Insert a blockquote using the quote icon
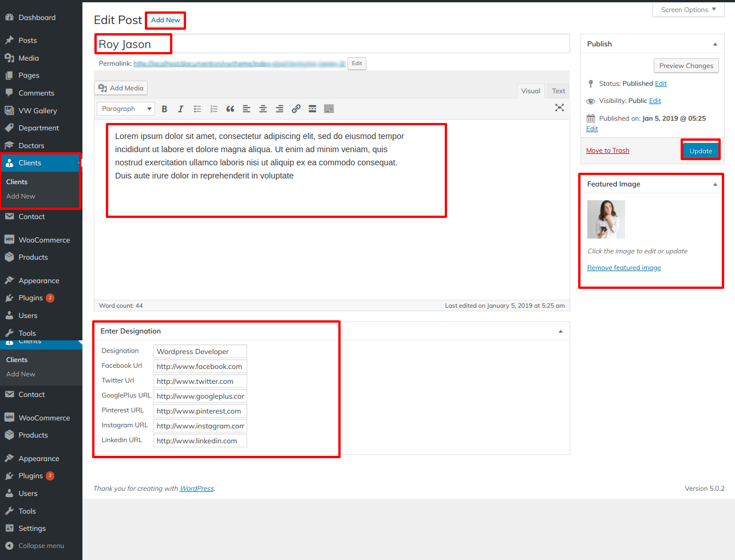Screen dimensions: 735x560 tap(230, 109)
